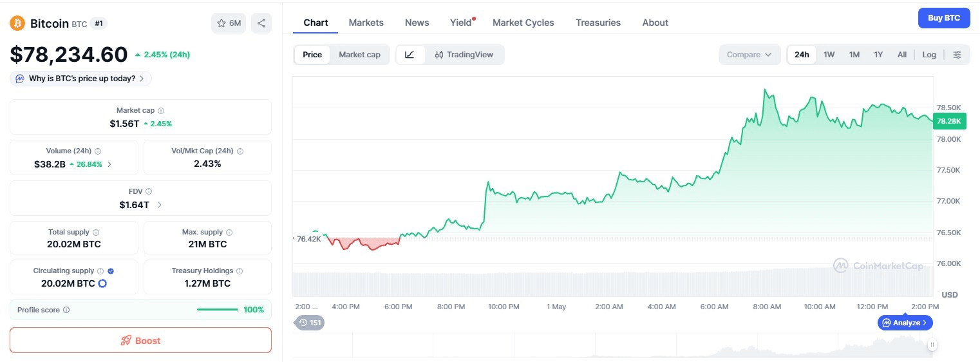Click the $78,234.60 price text
This screenshot has height=362, width=980.
click(69, 55)
